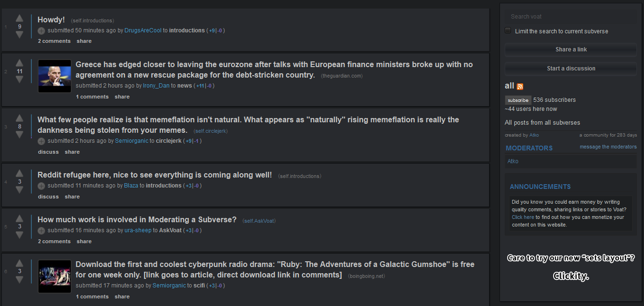This screenshot has height=306, width=644.
Task: Downvote the Greece eurozone news post
Action: pyautogui.click(x=19, y=79)
